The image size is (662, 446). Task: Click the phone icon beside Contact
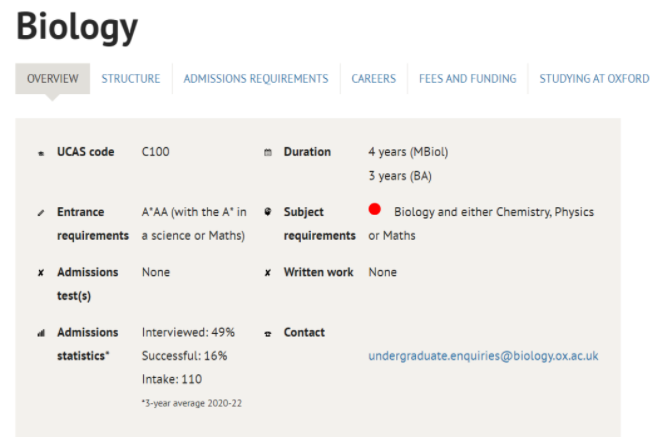tap(268, 333)
